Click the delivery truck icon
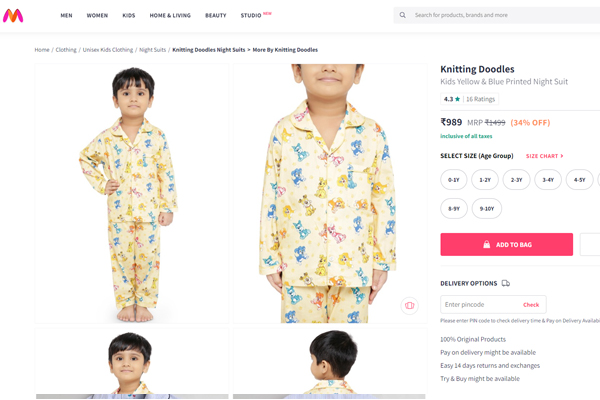The image size is (600, 400). (506, 283)
